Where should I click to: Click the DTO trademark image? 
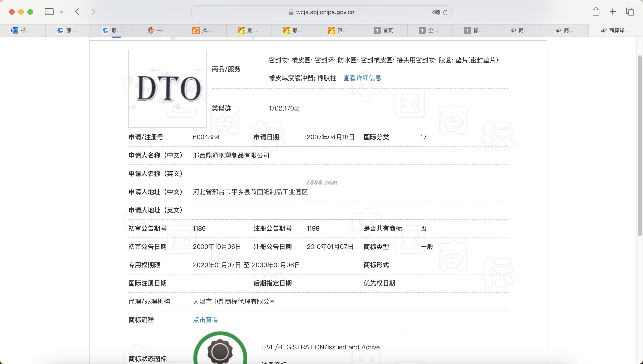click(x=167, y=89)
